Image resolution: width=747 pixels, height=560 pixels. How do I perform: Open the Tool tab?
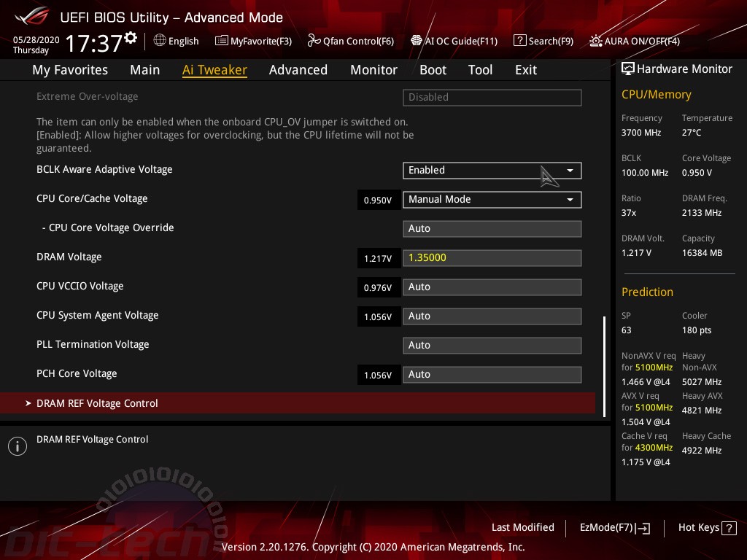[480, 70]
